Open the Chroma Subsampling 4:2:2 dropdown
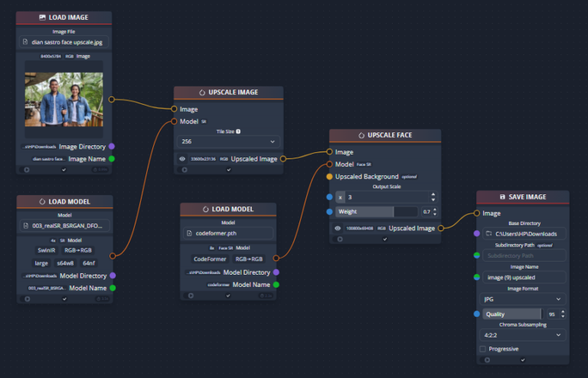This screenshot has height=378, width=588. [x=523, y=334]
